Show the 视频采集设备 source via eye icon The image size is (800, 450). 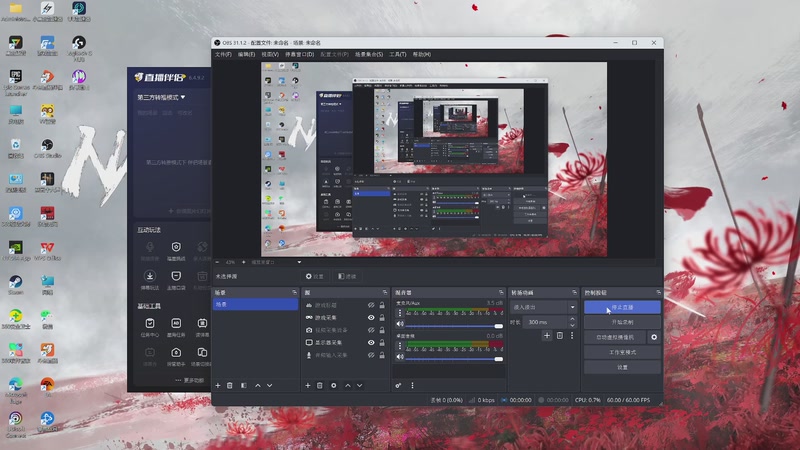(371, 330)
